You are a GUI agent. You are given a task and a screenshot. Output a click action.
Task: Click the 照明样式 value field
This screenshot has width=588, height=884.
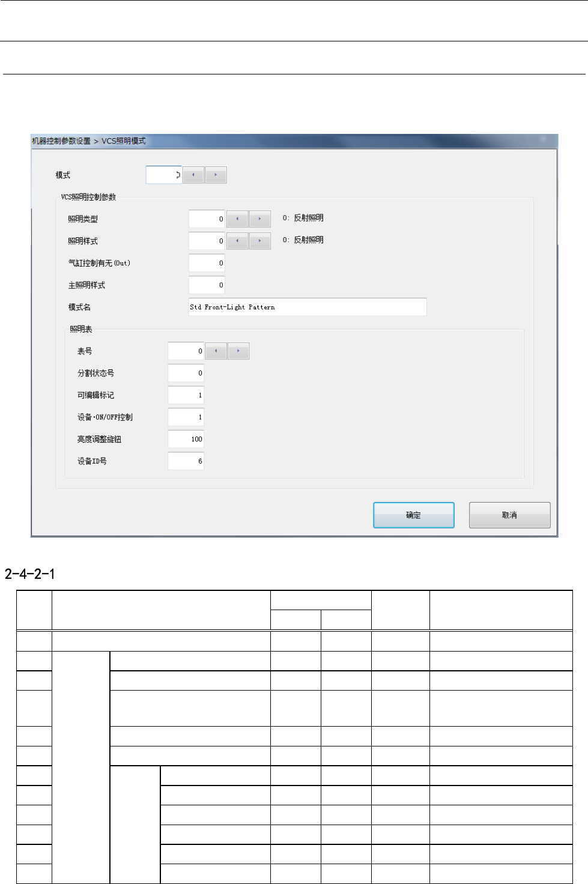(207, 241)
